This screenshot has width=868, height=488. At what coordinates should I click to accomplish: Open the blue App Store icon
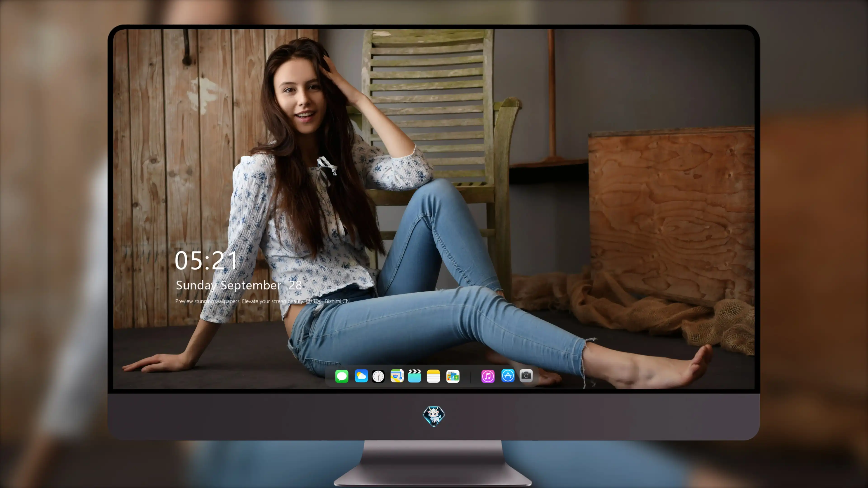pos(508,375)
